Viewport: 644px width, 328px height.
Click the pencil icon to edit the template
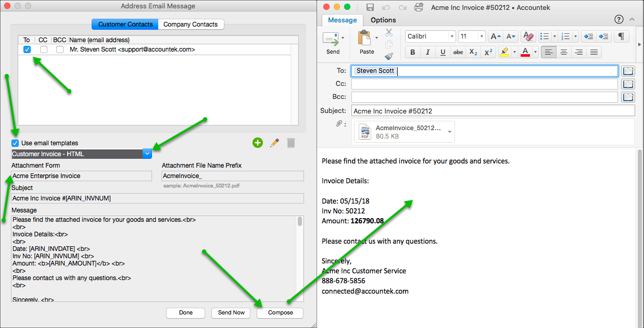[274, 143]
